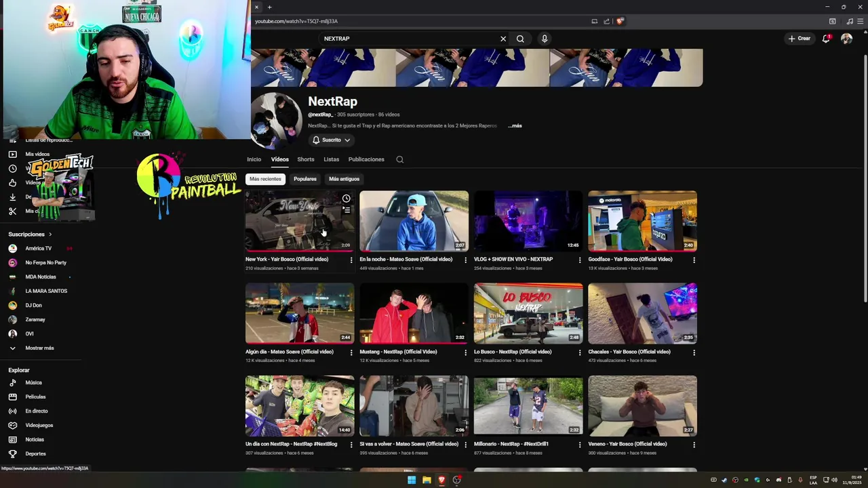The image size is (868, 488).
Task: Click the volume speaker icon in the tray
Action: [834, 480]
